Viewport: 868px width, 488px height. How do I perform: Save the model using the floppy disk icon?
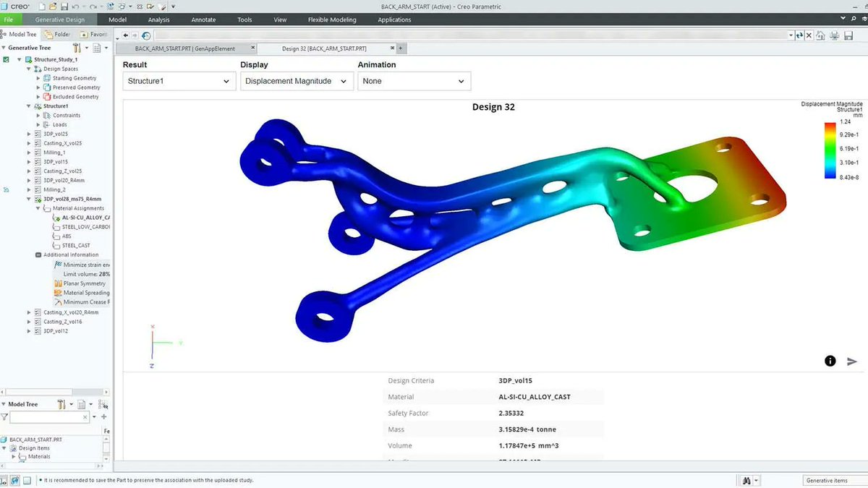[x=64, y=7]
